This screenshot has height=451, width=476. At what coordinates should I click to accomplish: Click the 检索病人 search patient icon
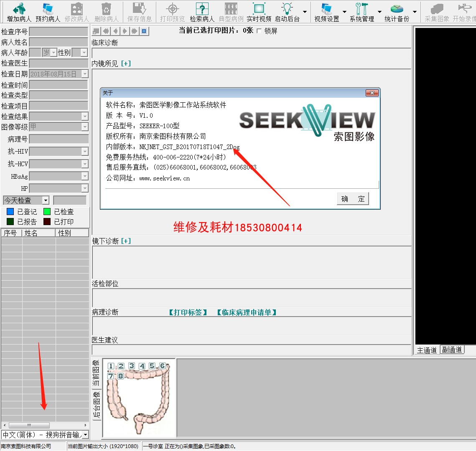pos(202,12)
